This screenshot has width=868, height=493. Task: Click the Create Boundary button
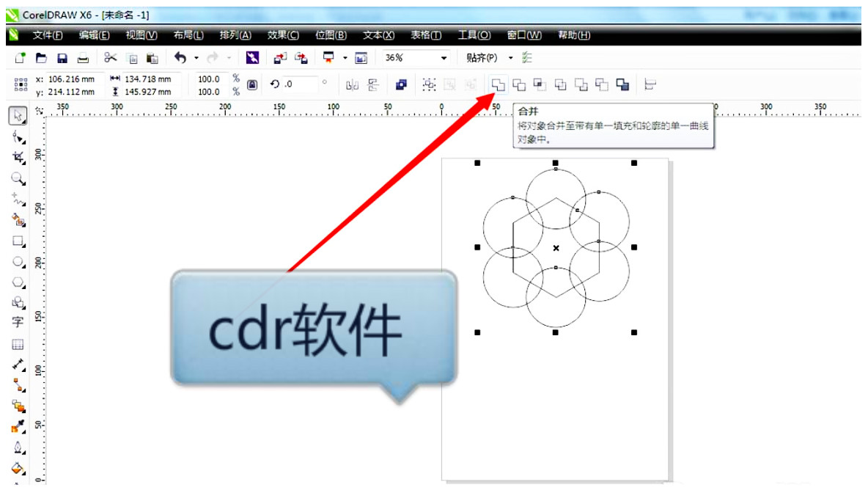[622, 85]
